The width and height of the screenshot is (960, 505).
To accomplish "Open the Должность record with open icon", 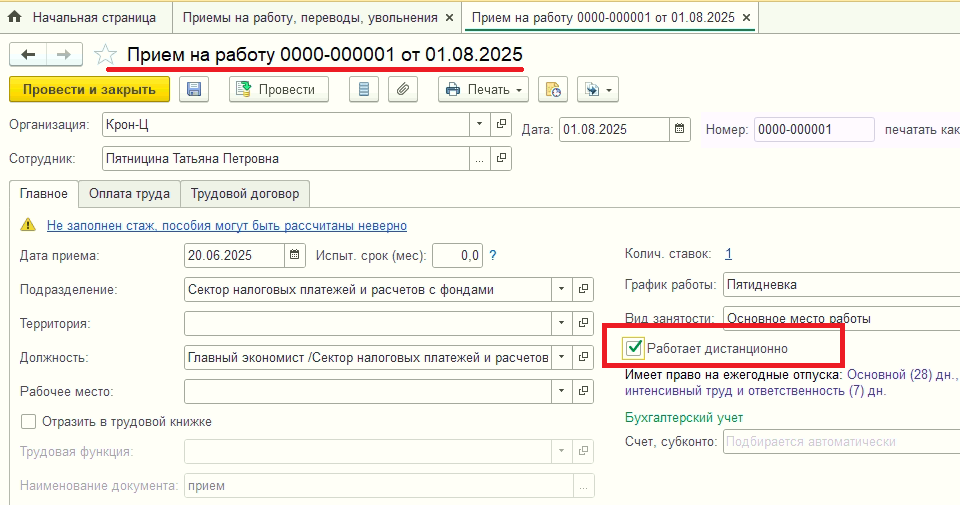I will (x=583, y=357).
